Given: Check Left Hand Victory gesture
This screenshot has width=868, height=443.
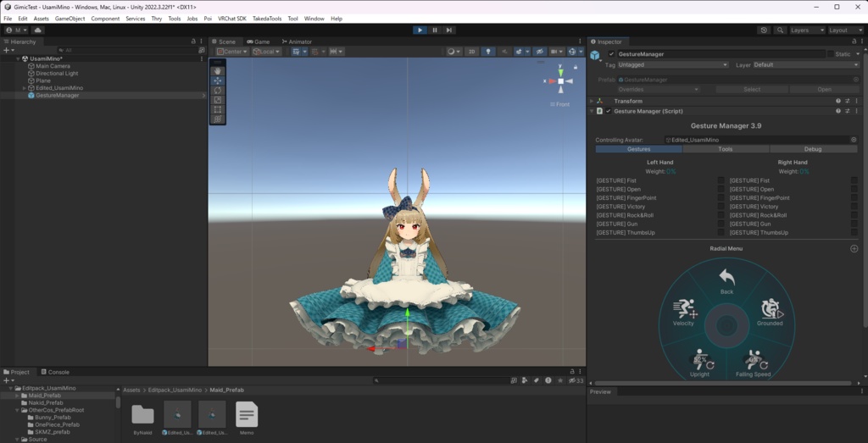Looking at the screenshot, I should [x=721, y=207].
